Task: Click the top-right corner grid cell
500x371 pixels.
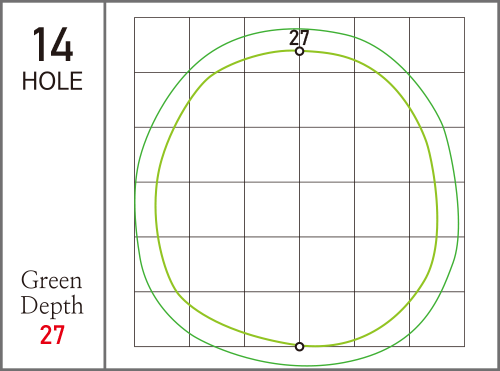Action: tap(437, 45)
